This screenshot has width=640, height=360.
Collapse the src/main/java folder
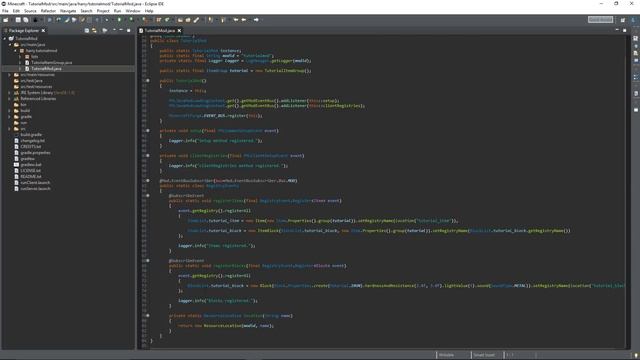click(x=10, y=44)
